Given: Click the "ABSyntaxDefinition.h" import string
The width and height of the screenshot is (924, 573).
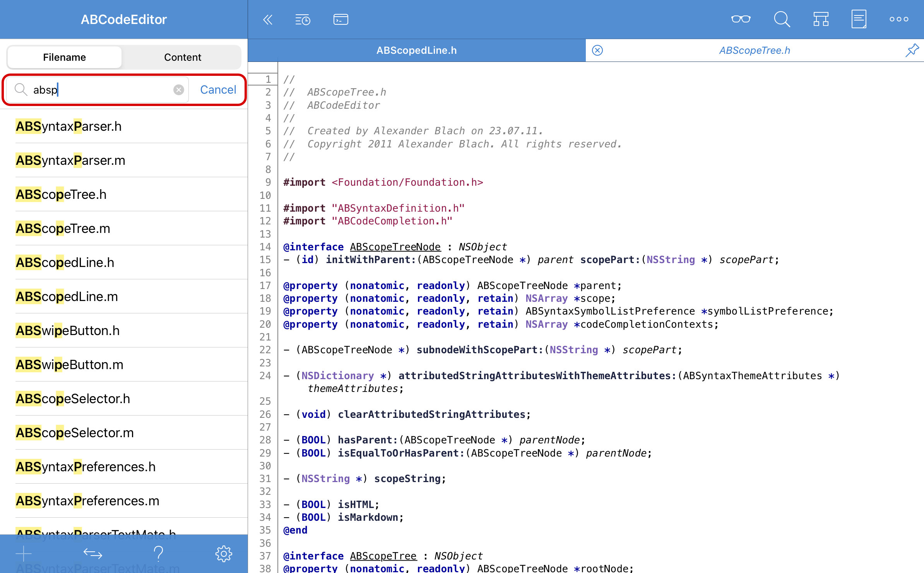Looking at the screenshot, I should 398,208.
